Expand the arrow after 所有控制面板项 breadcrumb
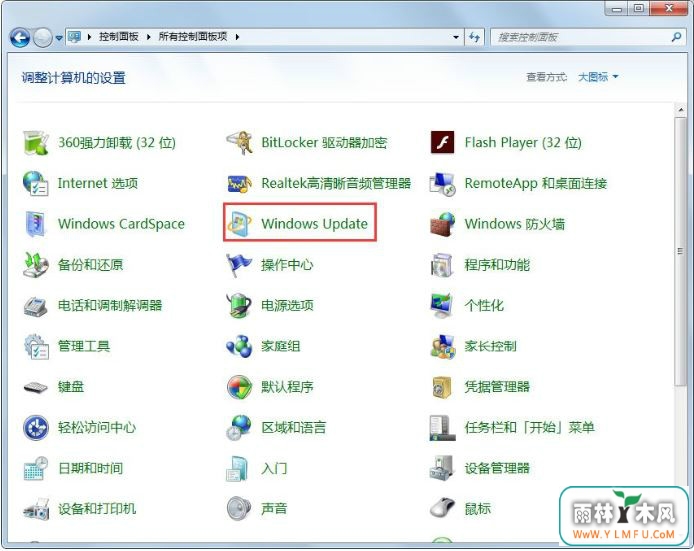This screenshot has height=551, width=694. (237, 37)
